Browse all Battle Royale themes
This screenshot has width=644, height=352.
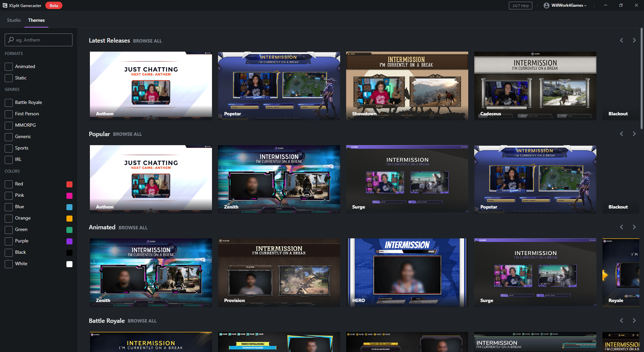[x=142, y=321]
